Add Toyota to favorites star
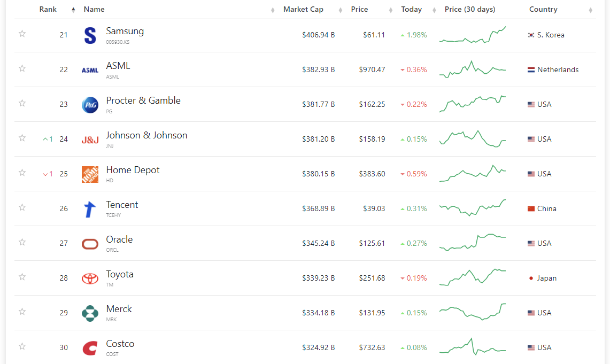The width and height of the screenshot is (610, 364). point(22,276)
